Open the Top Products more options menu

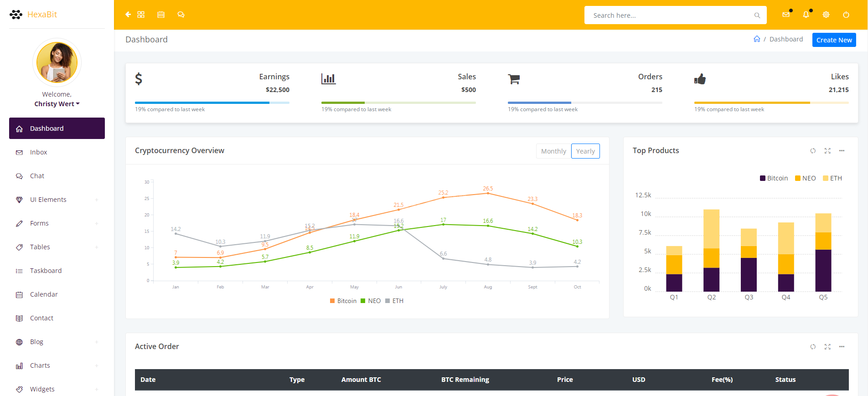(842, 151)
